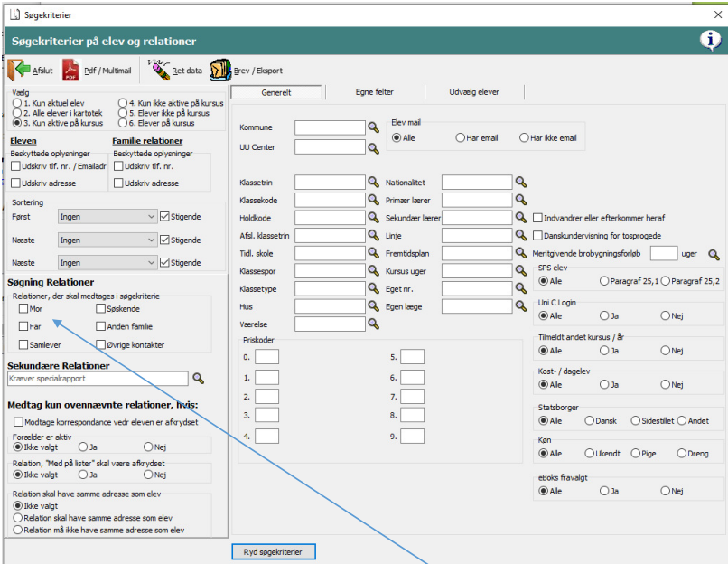This screenshot has height=564, width=728.
Task: Select Ja under Forælder er aktiv
Action: pos(83,446)
